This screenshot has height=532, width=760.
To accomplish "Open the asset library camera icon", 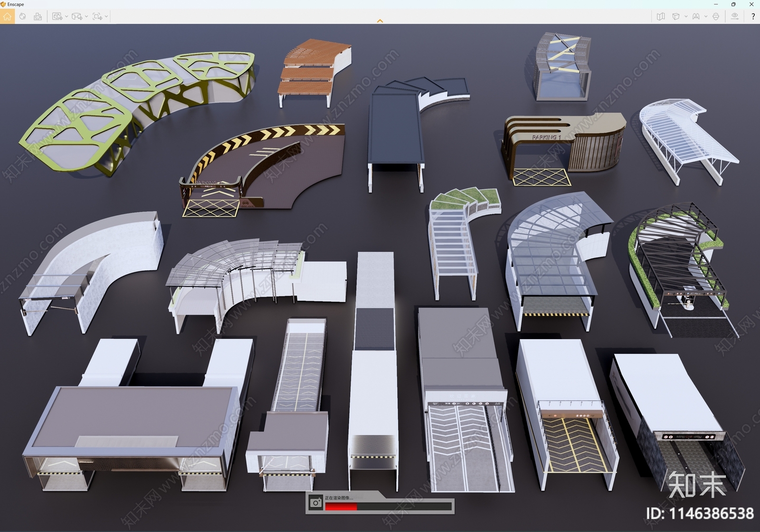I will point(38,16).
